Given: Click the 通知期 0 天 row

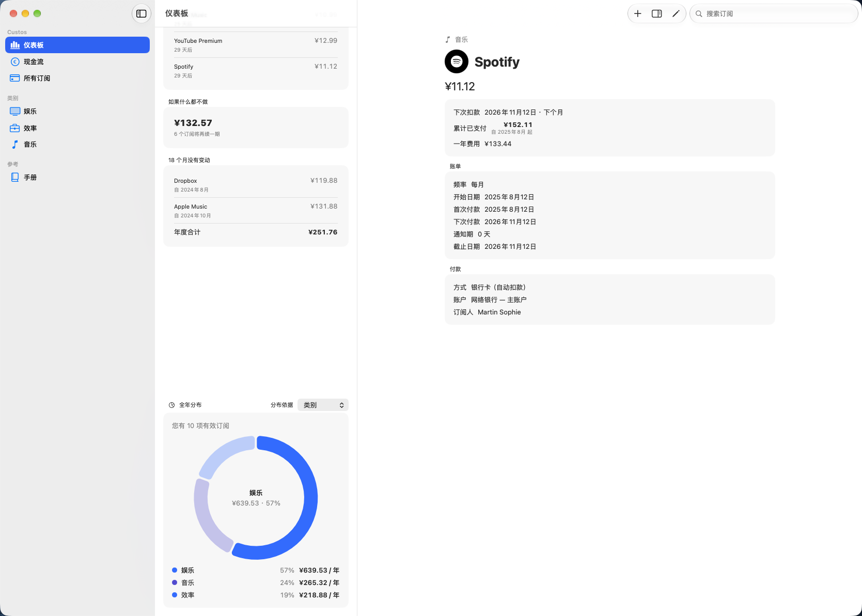Looking at the screenshot, I should click(x=472, y=234).
